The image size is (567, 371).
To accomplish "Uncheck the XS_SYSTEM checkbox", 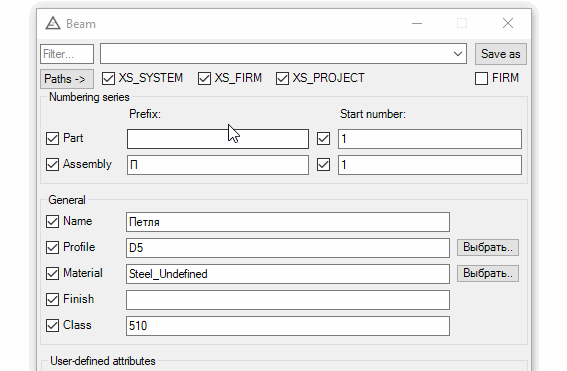I will [108, 78].
